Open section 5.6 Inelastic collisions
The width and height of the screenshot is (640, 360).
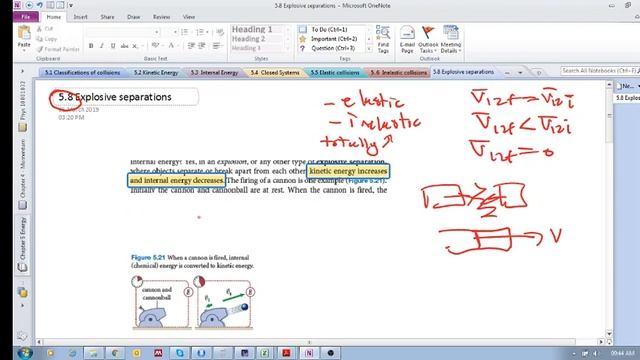pyautogui.click(x=398, y=72)
